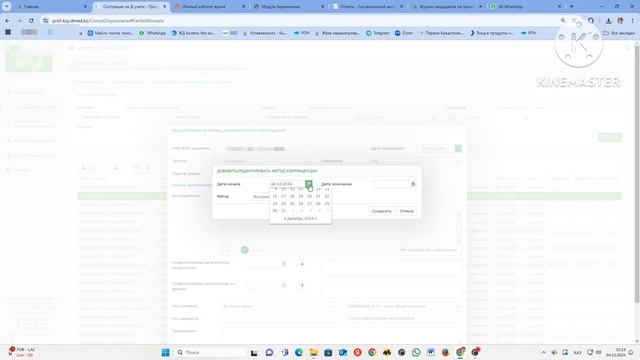Select day 31 in the calendar

click(x=284, y=211)
